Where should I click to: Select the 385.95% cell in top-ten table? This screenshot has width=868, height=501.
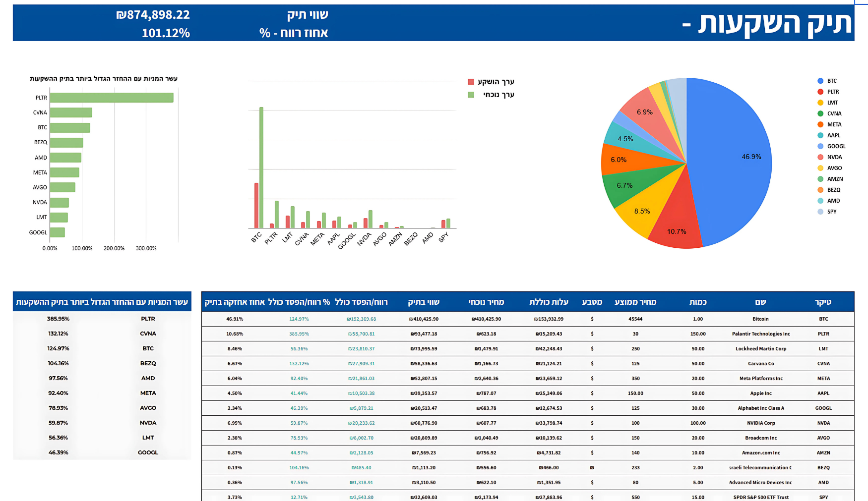click(x=59, y=319)
